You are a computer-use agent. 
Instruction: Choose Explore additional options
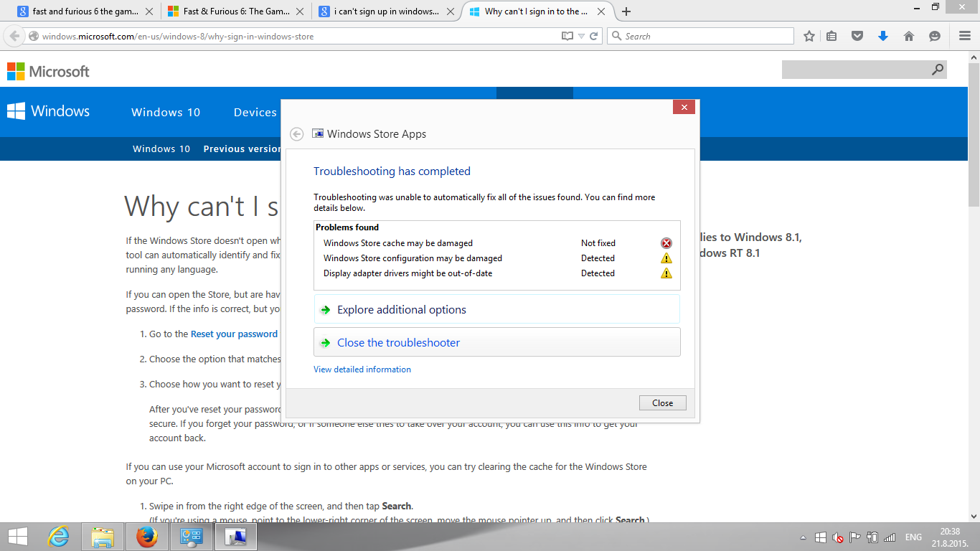pyautogui.click(x=496, y=309)
